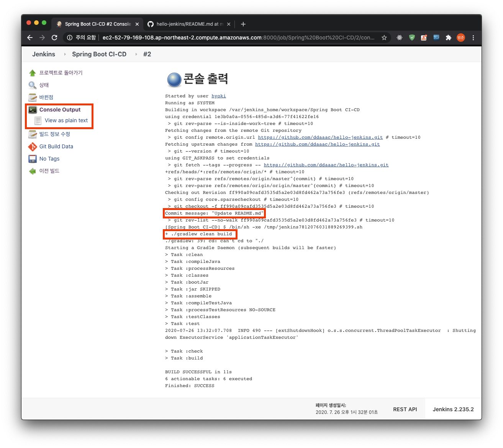Image resolution: width=503 pixels, height=448 pixels.
Task: Click No Tags sidebar link
Action: [49, 159]
